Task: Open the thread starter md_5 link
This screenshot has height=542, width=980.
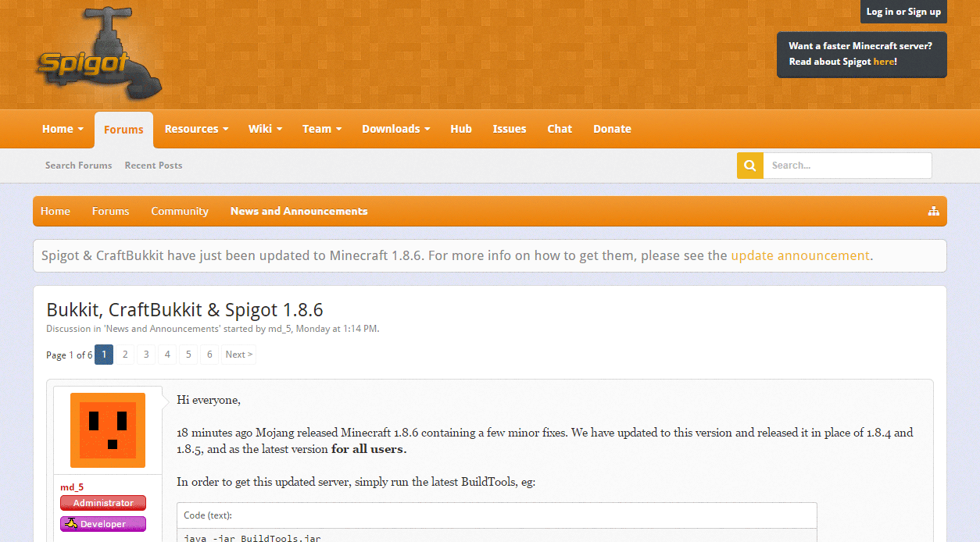Action: (280, 329)
